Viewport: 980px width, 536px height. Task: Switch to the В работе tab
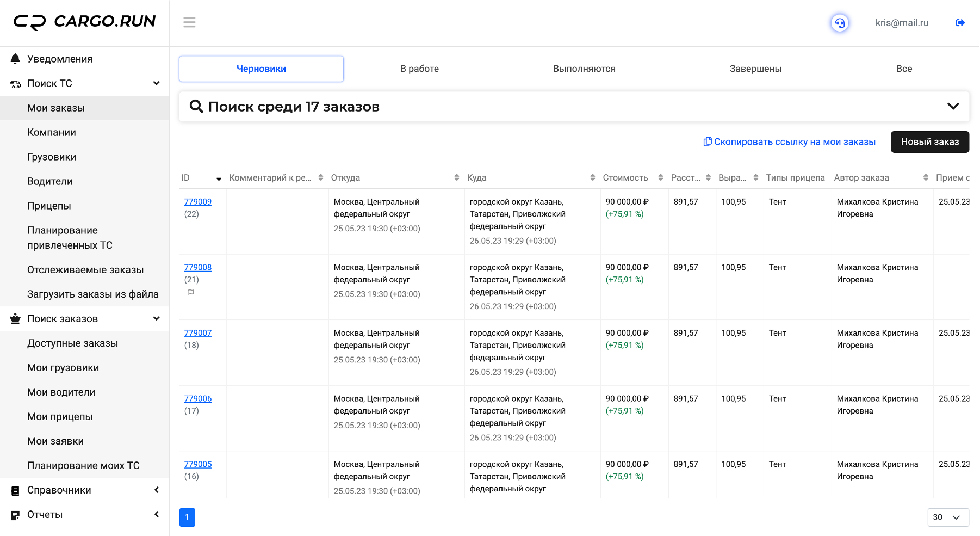[419, 69]
